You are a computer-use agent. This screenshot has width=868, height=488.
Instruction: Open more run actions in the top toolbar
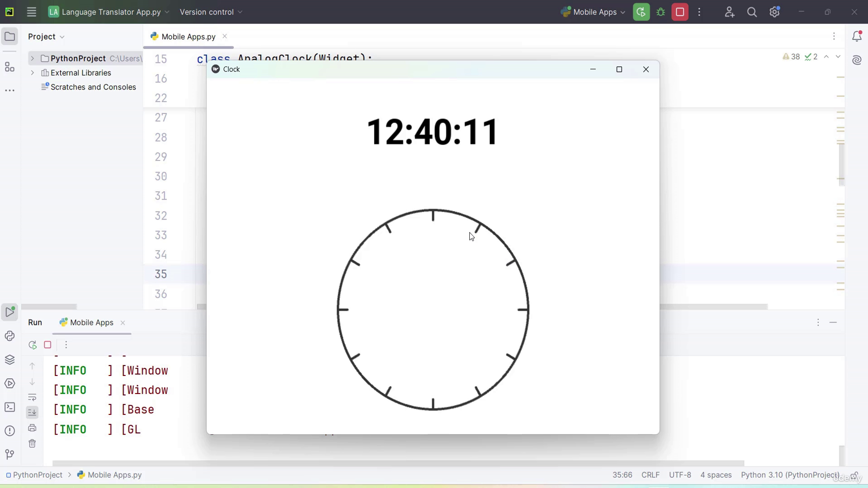[x=699, y=12]
